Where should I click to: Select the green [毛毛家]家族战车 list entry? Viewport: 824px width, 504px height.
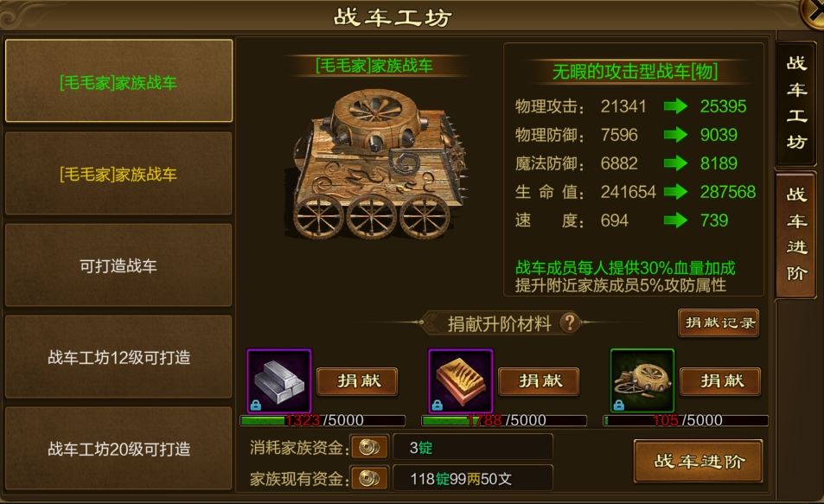[x=118, y=81]
